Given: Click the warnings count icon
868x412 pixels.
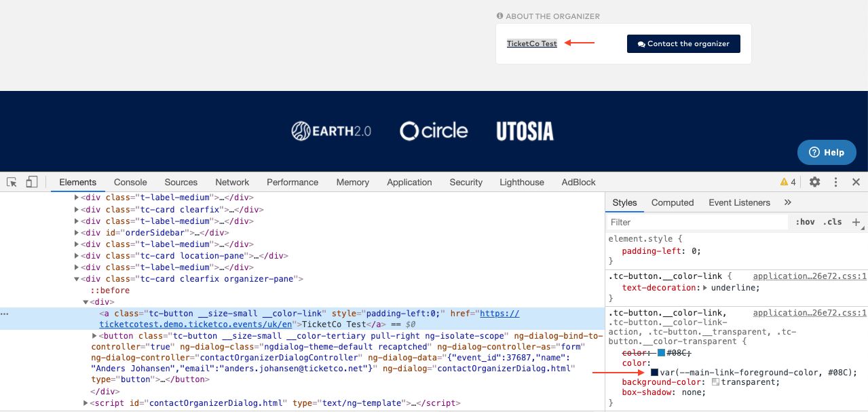Looking at the screenshot, I should tap(788, 182).
